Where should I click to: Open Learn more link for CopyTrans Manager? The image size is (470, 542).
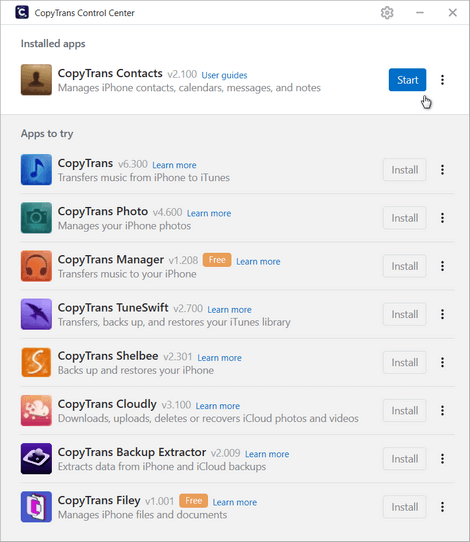(x=258, y=262)
